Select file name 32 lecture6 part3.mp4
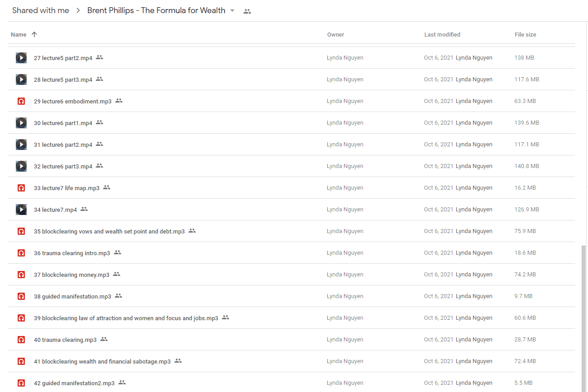This screenshot has height=392, width=588. (x=63, y=167)
